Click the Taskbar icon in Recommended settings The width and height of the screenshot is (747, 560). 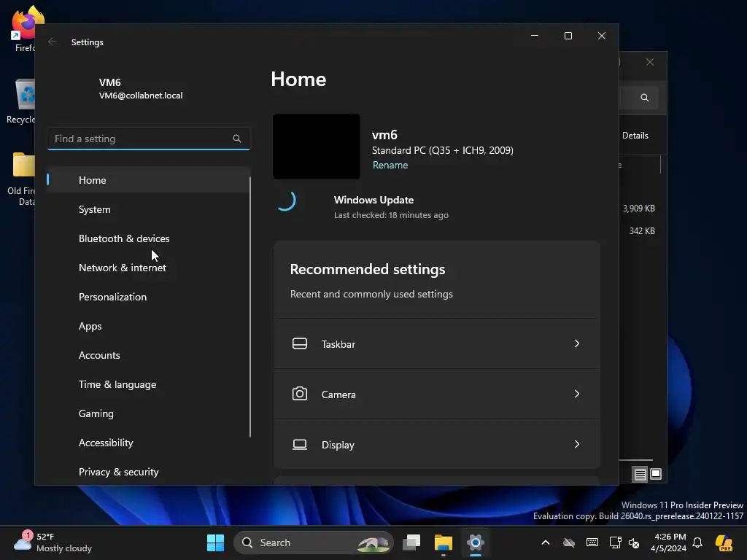point(300,344)
